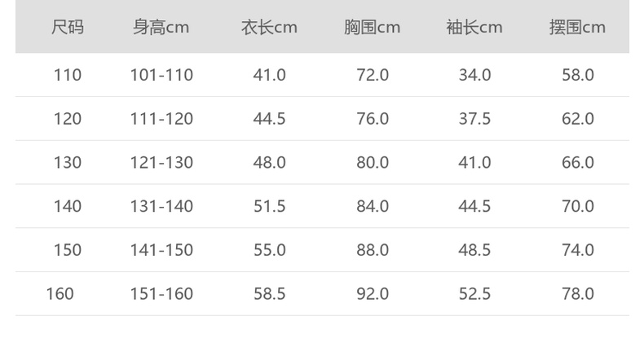Click the 摆围cm column header
Screen dimensions: 644x351
pos(577,28)
